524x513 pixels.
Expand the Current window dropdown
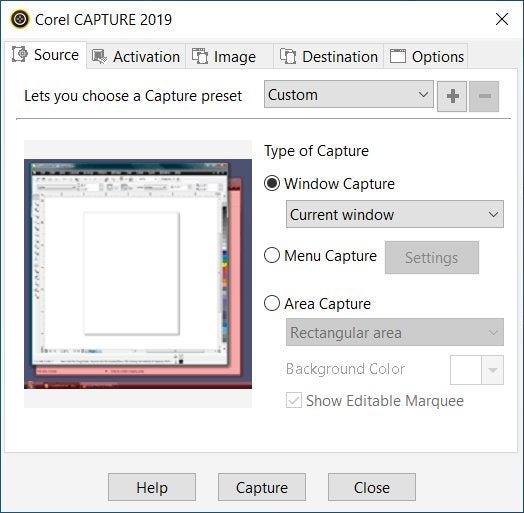pyautogui.click(x=395, y=214)
